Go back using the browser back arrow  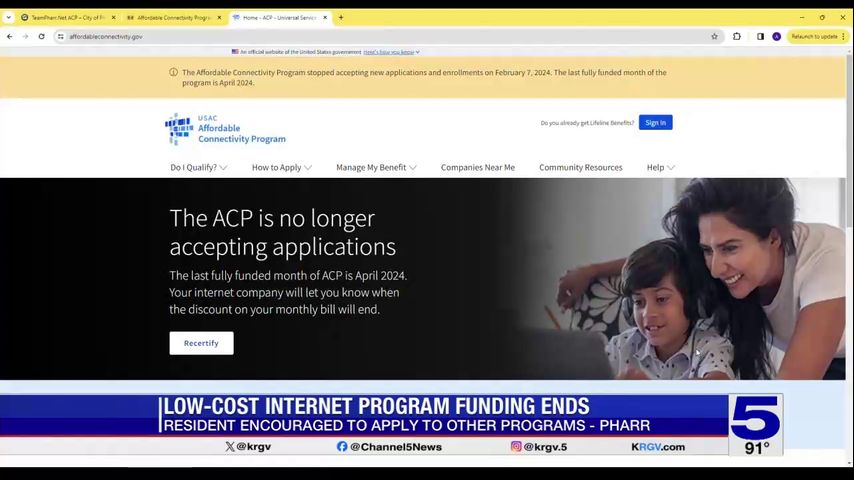tap(10, 37)
